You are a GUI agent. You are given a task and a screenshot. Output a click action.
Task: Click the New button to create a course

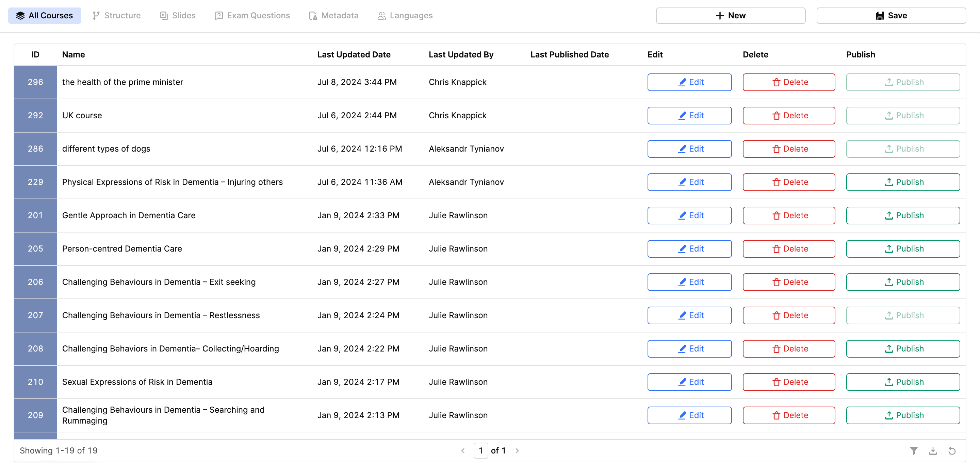(x=730, y=15)
